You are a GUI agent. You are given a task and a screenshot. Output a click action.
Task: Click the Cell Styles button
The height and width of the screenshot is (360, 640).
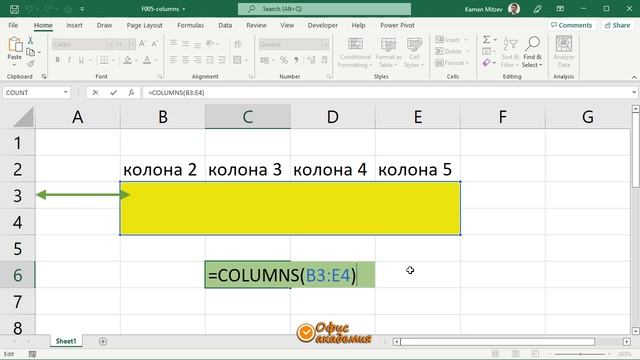pos(414,52)
